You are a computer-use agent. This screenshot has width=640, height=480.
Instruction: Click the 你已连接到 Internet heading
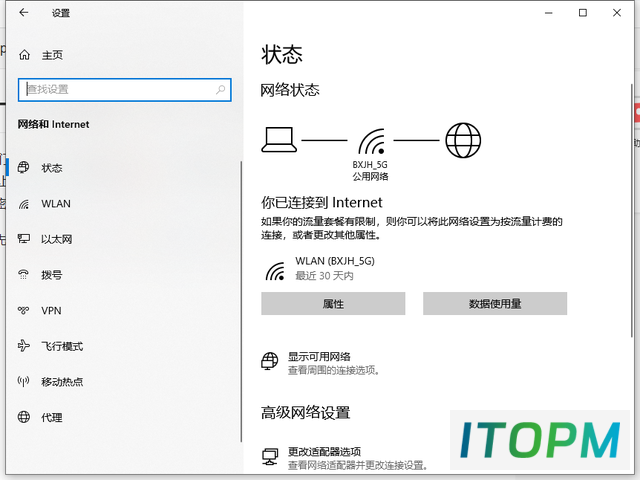[x=322, y=202]
